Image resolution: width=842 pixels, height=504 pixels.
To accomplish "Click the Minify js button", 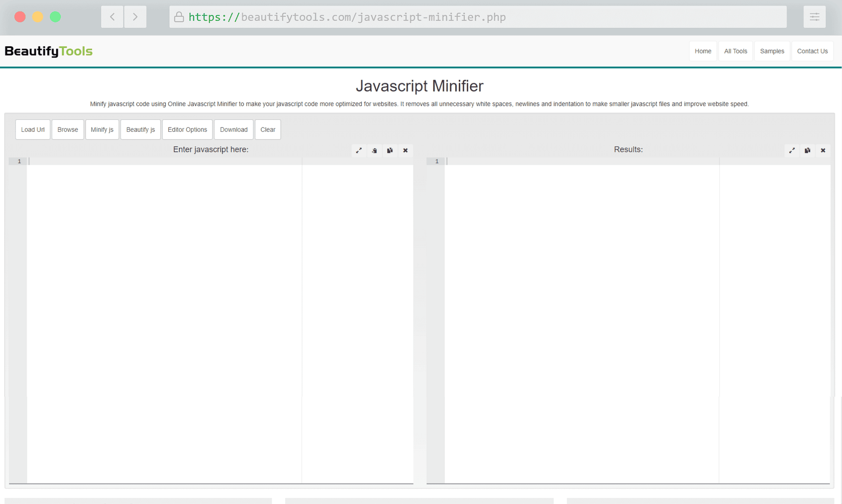I will coord(101,129).
